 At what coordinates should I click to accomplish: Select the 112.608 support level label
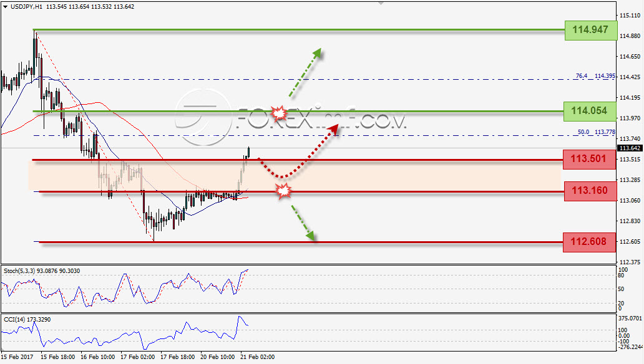pos(589,242)
